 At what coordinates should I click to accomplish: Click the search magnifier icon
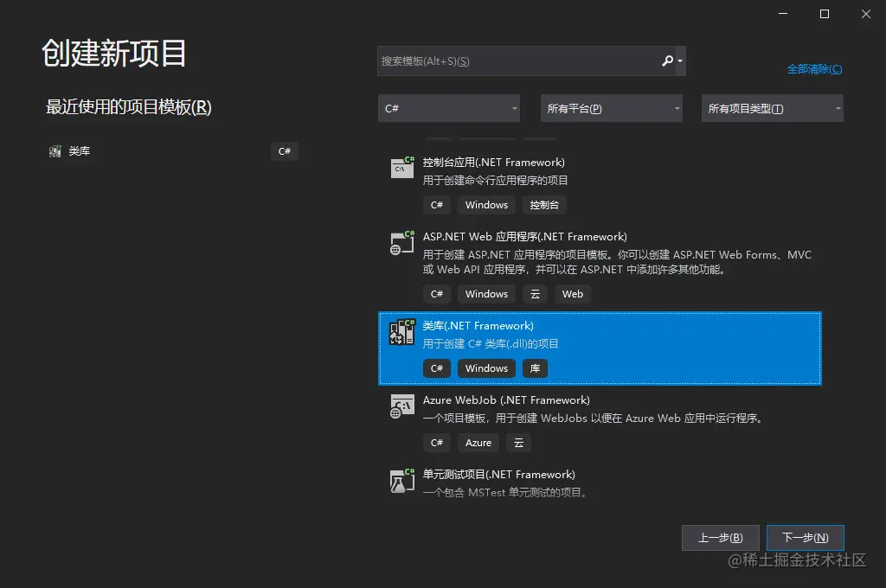coord(667,61)
